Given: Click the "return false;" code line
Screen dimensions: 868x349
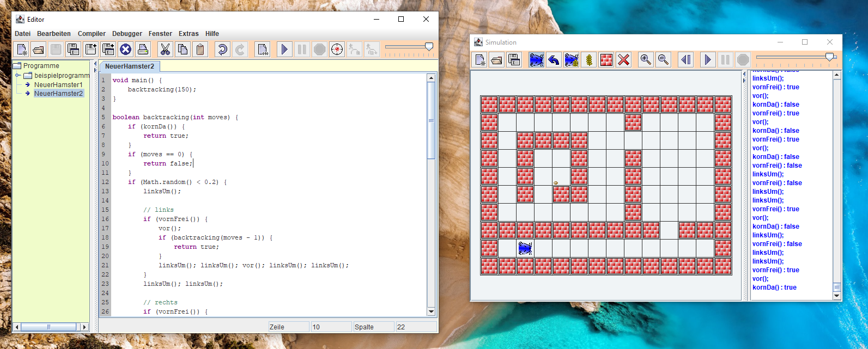Looking at the screenshot, I should (168, 163).
